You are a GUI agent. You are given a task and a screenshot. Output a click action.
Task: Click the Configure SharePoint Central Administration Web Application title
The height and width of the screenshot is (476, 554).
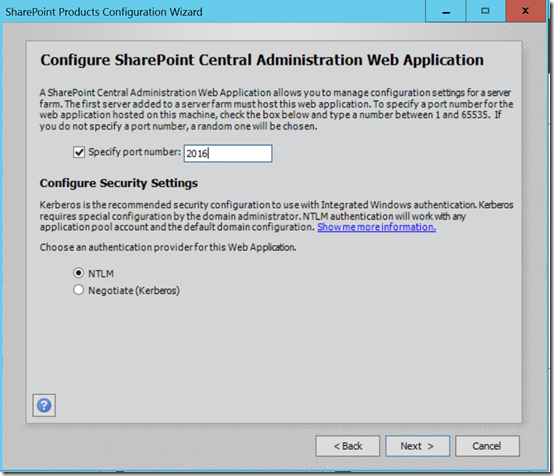click(x=262, y=60)
